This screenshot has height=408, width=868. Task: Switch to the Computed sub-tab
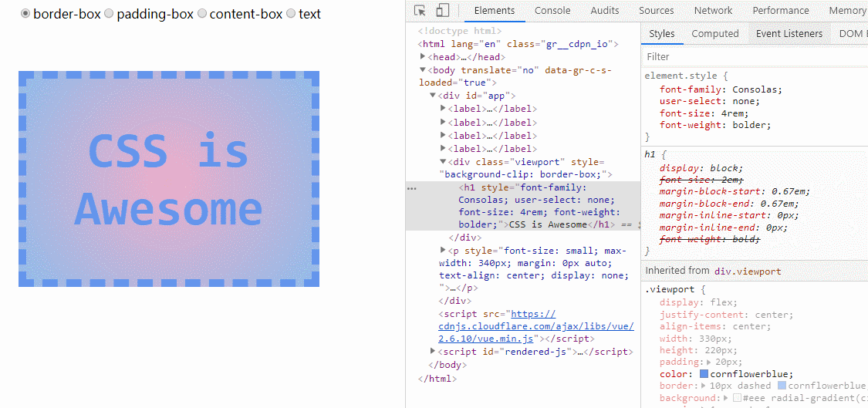[x=714, y=34]
